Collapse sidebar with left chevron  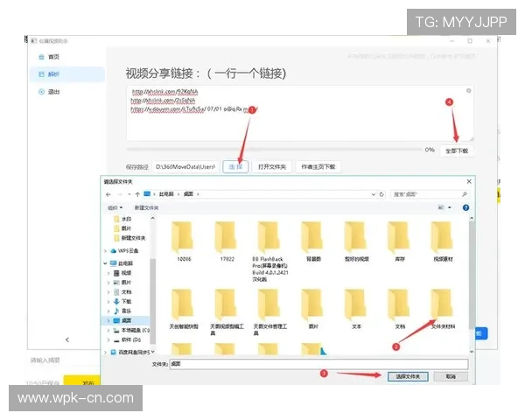point(67,339)
